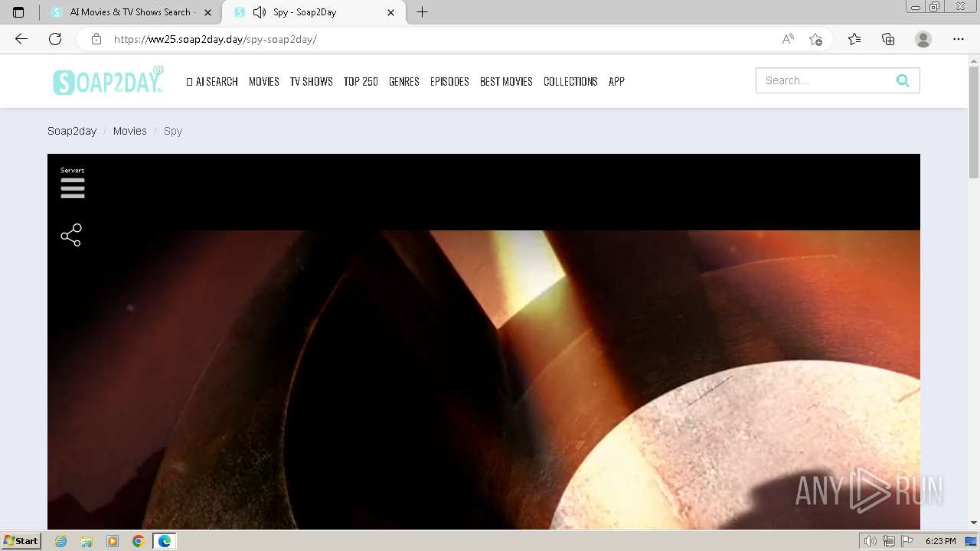Open the AI SEARCH menu item
The width and height of the screenshot is (980, 551).
[x=212, y=81]
